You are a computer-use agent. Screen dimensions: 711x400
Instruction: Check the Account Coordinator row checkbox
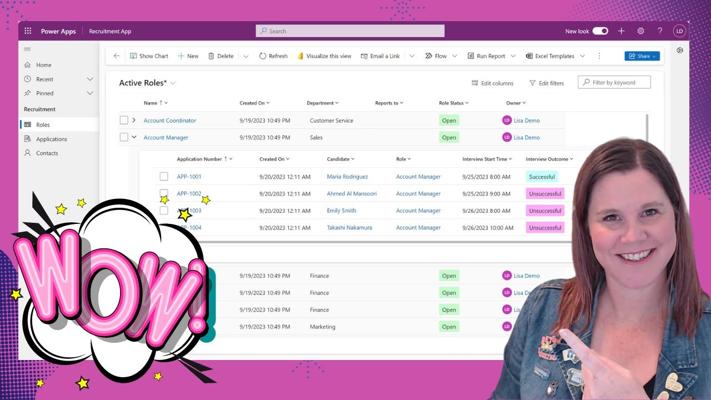click(124, 120)
